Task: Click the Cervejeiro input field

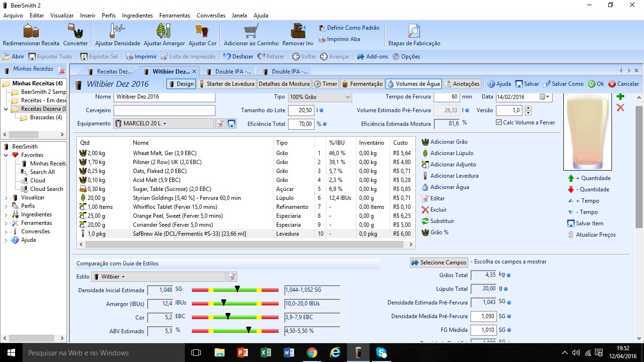Action: [x=165, y=110]
